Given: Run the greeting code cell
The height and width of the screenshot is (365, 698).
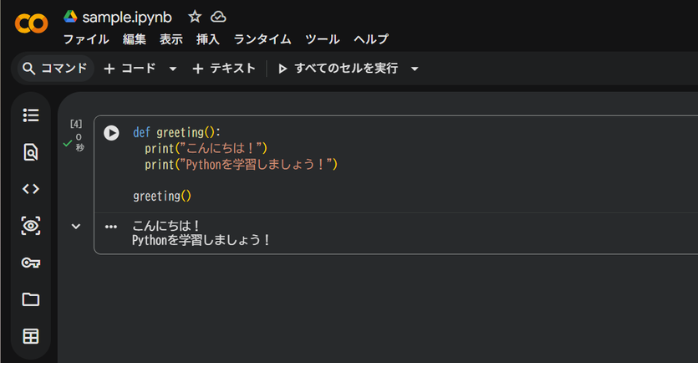Looking at the screenshot, I should pos(111,133).
